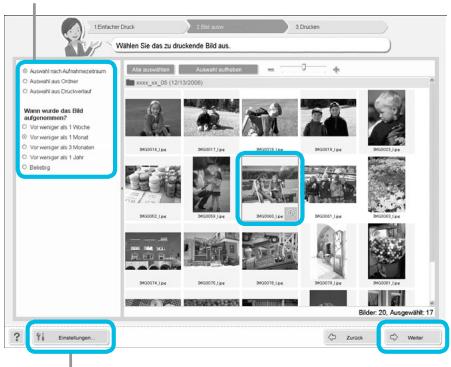Adjust the thumbnail size slider handle

pyautogui.click(x=304, y=67)
